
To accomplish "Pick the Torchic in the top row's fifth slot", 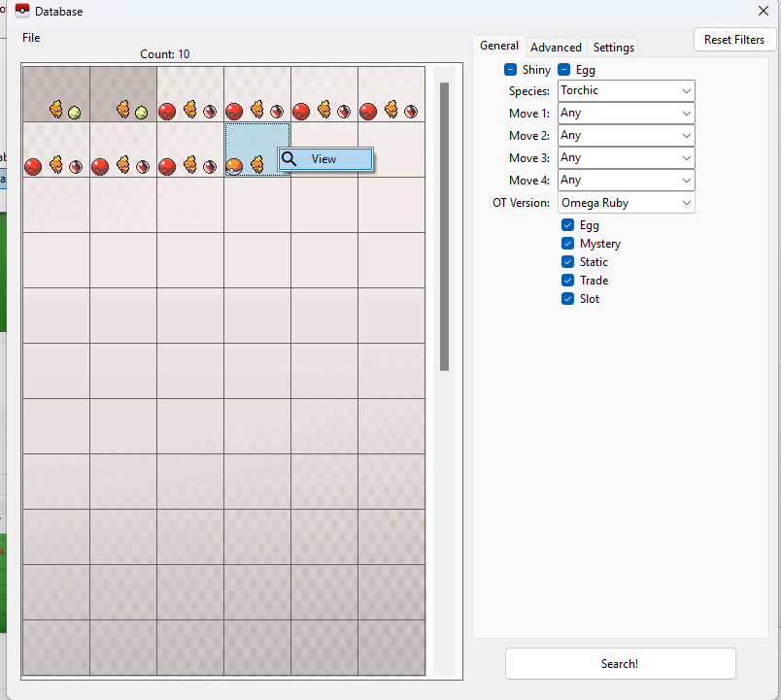I will pos(324,94).
